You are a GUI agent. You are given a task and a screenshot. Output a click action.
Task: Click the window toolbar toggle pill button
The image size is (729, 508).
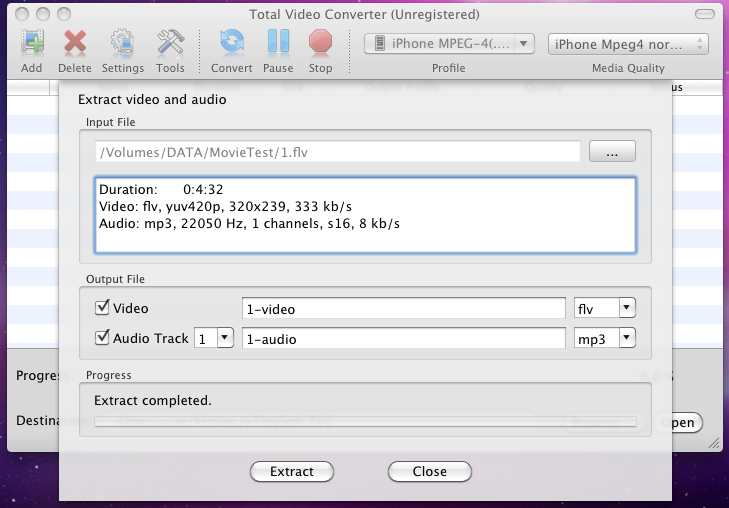[x=705, y=14]
